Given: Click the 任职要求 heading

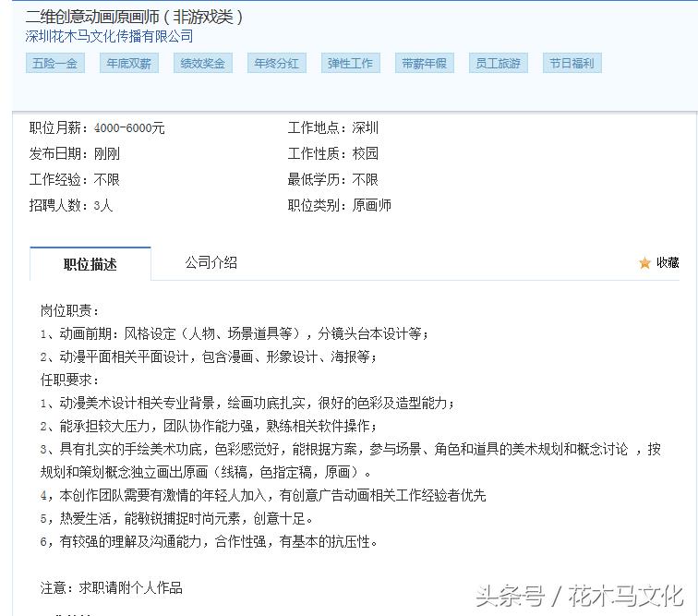Looking at the screenshot, I should click(69, 380).
